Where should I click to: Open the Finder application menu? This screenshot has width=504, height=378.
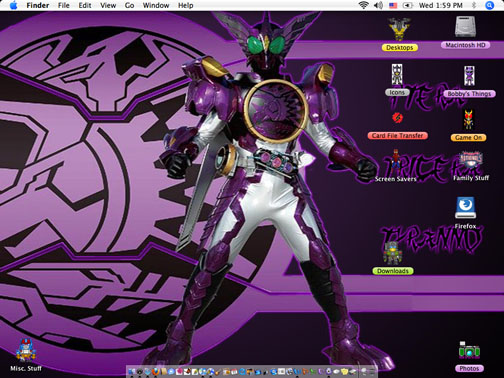38,5
